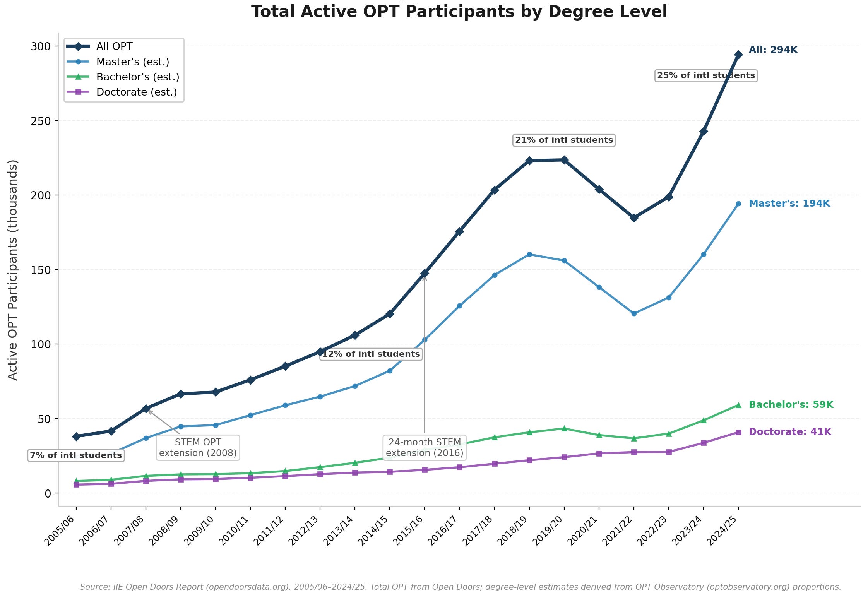Click the chart title text
The image size is (868, 599).
coord(459,12)
